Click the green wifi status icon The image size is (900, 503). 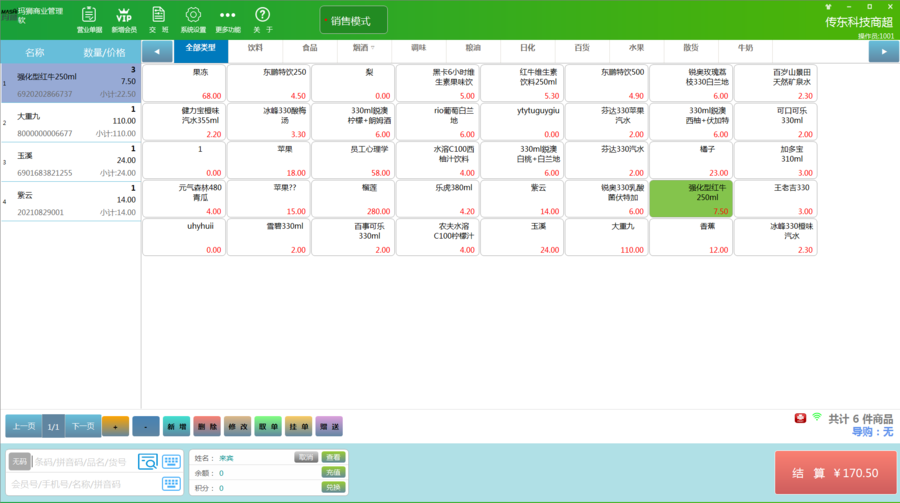(x=817, y=417)
